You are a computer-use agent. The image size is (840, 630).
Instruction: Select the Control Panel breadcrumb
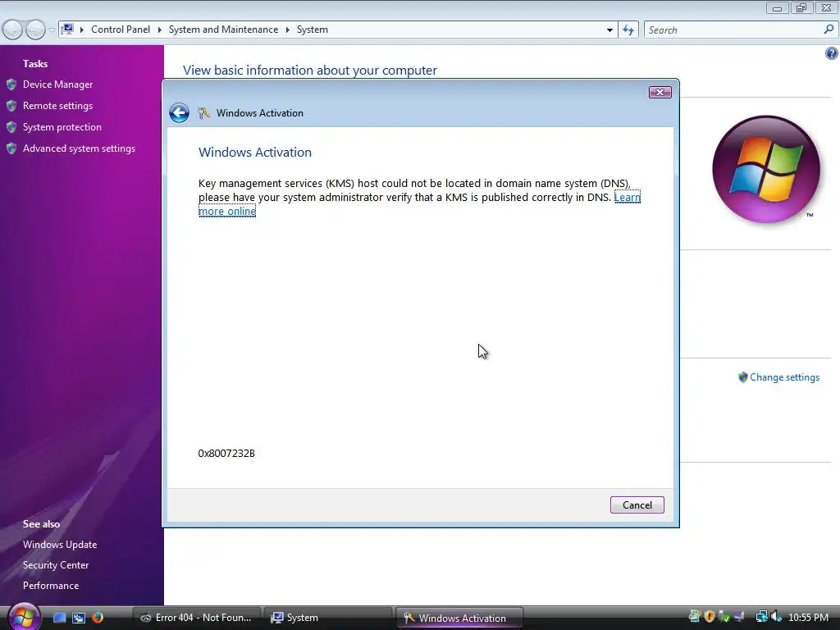click(x=121, y=30)
